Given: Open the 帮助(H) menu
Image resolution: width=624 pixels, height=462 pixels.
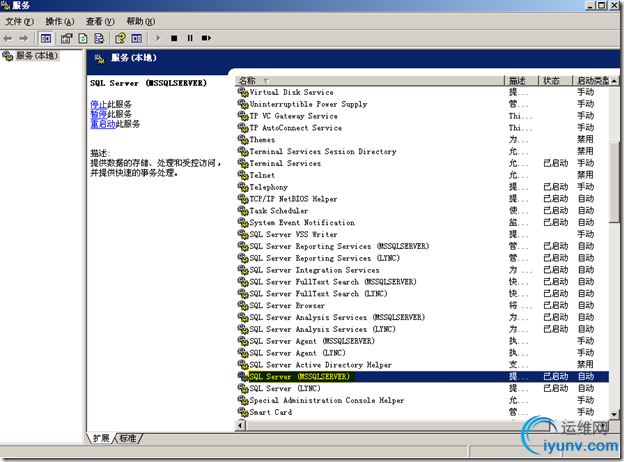Looking at the screenshot, I should tap(140, 21).
